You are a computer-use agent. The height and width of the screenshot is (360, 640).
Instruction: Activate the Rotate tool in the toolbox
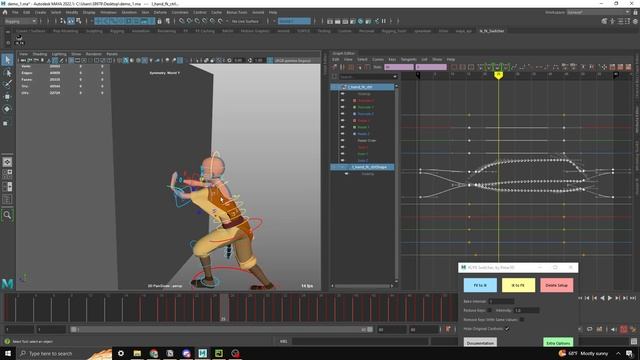[7, 109]
